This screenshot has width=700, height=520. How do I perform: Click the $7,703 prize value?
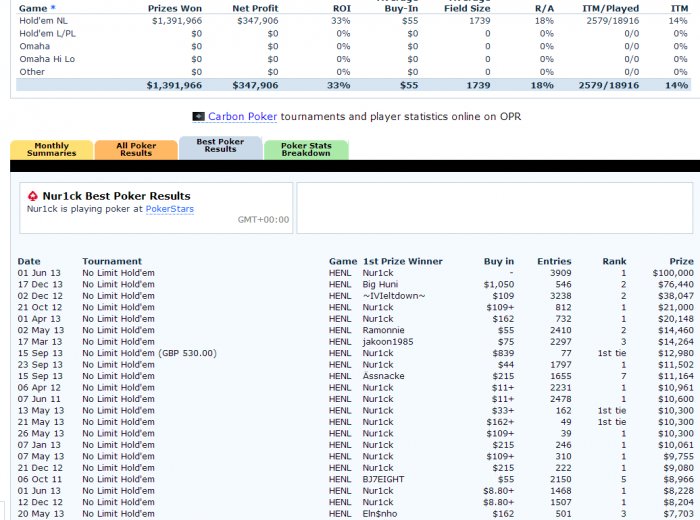[678, 514]
